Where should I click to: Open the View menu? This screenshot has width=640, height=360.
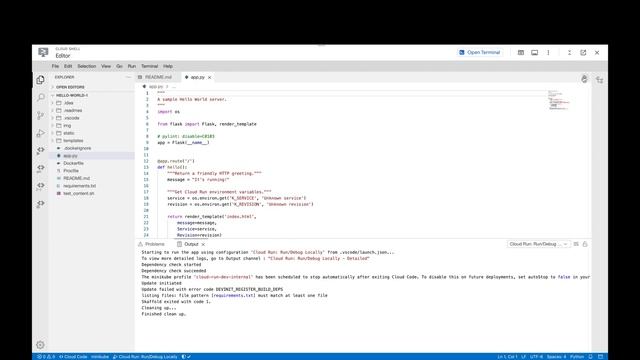coord(106,66)
